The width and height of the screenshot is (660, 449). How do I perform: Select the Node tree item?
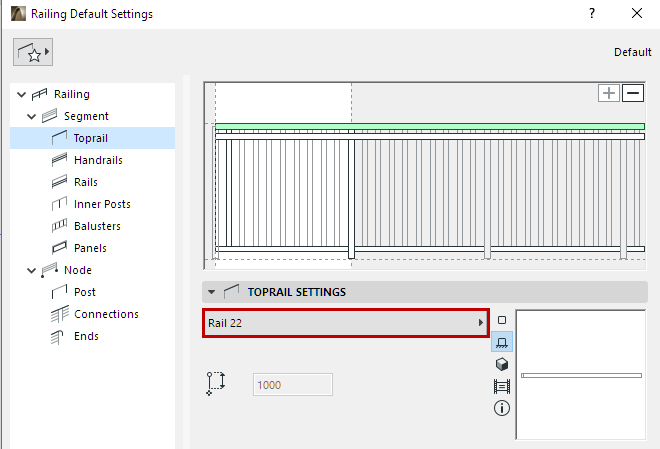click(x=78, y=270)
